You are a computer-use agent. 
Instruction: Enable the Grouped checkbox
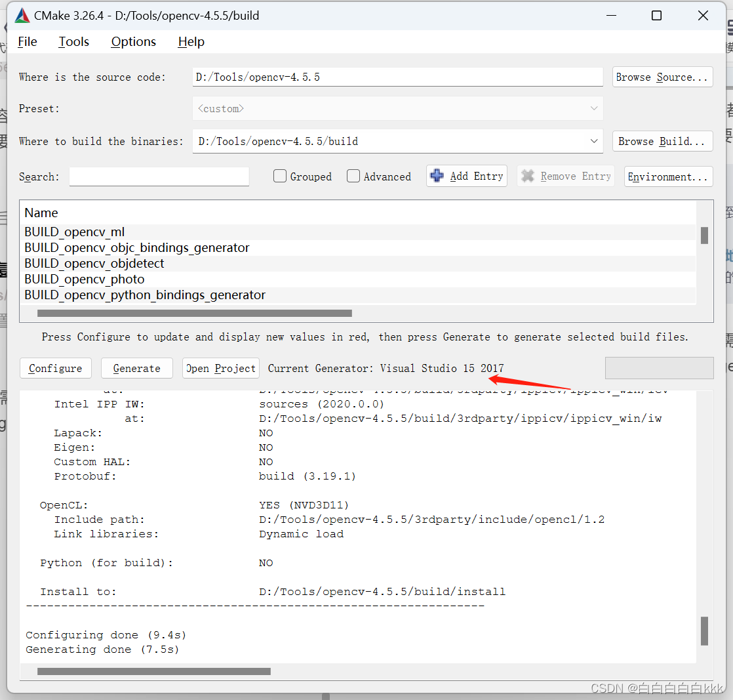tap(279, 176)
